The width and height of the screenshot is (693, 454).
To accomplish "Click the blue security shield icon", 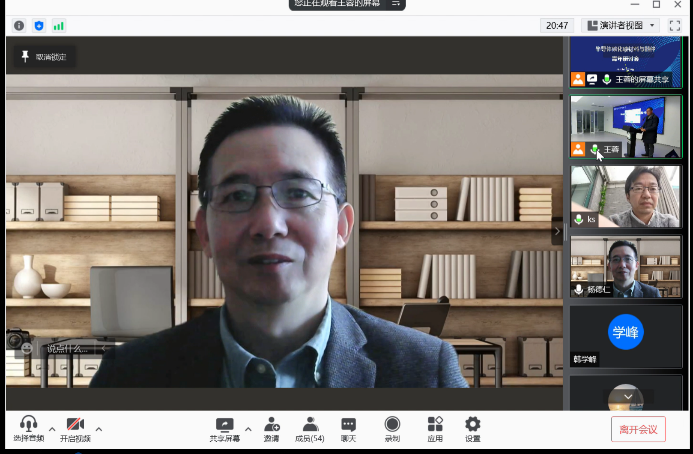I will [x=39, y=25].
